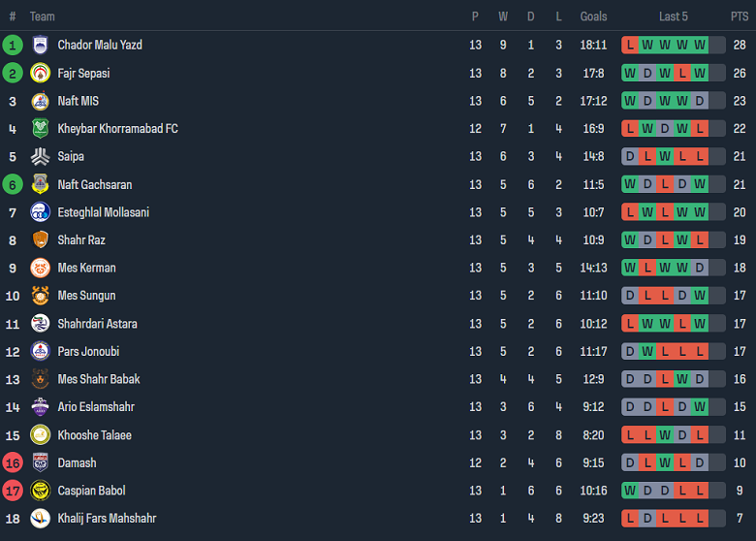
Task: Click the Saipa team logo
Action: pos(40,156)
